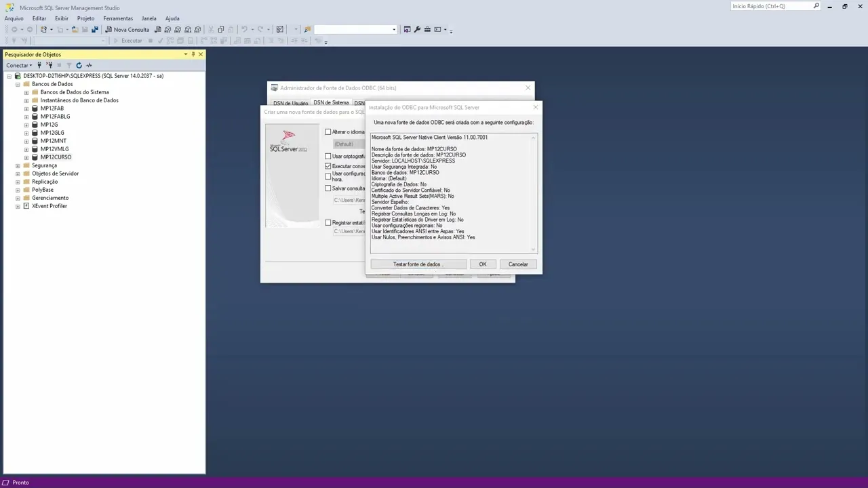Click the Open File folder icon

coord(75,29)
